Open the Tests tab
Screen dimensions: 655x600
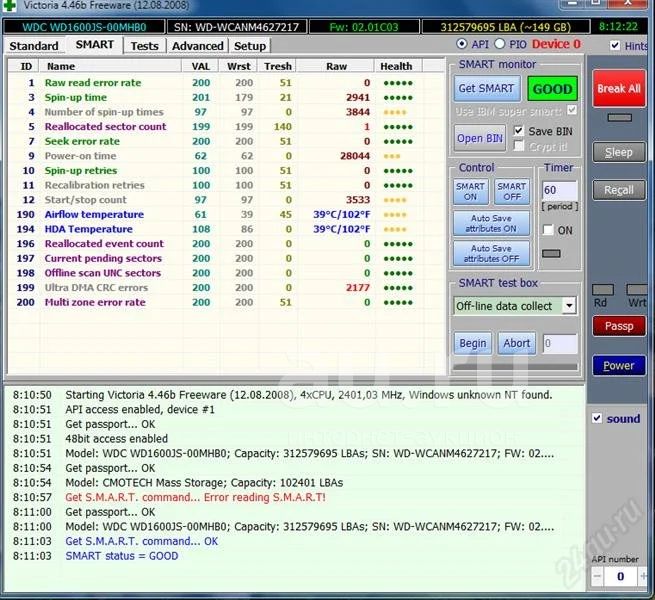coord(145,46)
